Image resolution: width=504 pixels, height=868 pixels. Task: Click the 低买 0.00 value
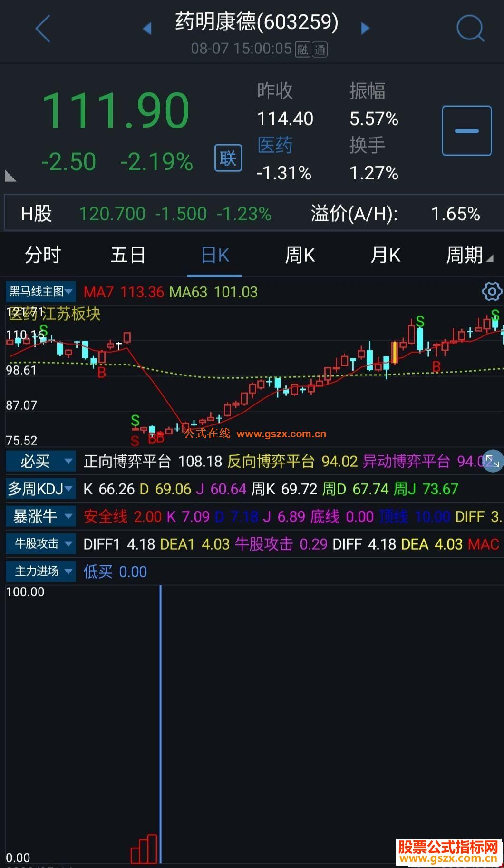[x=115, y=572]
